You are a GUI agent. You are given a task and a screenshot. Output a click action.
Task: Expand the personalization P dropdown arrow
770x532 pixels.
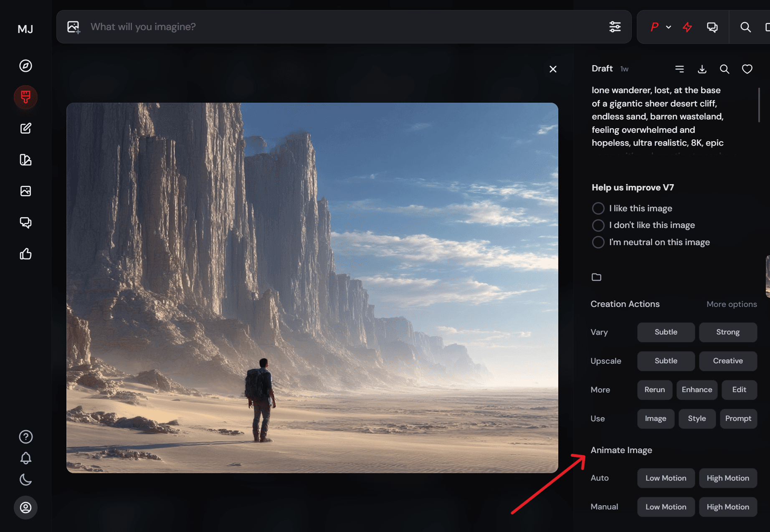pos(669,27)
